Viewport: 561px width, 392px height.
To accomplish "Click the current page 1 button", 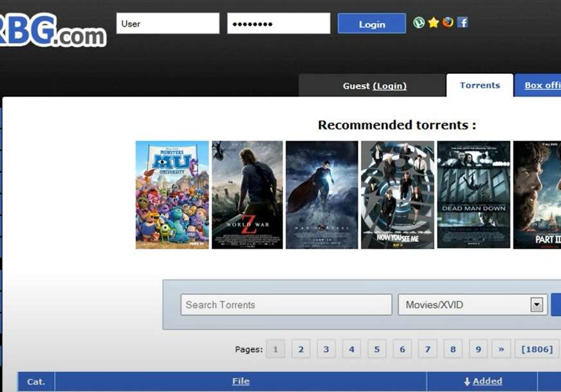I will pyautogui.click(x=275, y=349).
